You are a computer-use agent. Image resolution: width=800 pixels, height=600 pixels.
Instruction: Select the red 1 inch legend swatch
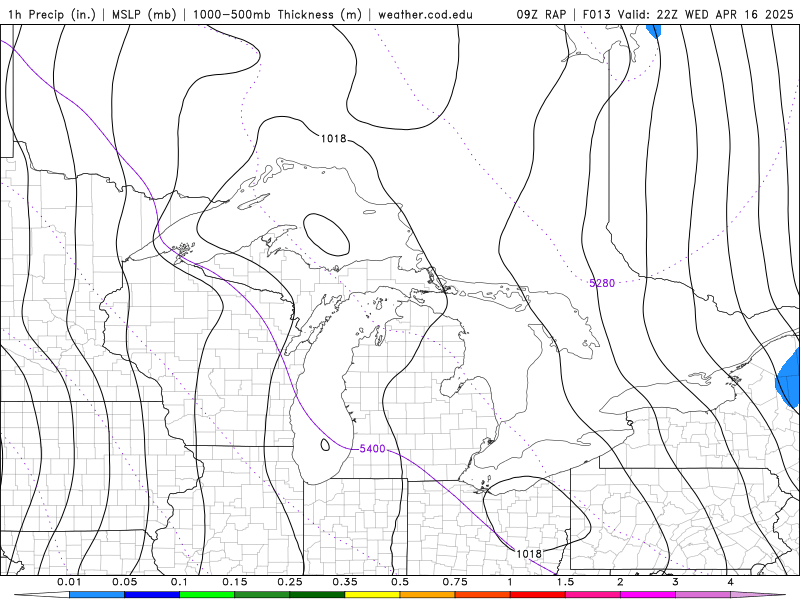(538, 595)
